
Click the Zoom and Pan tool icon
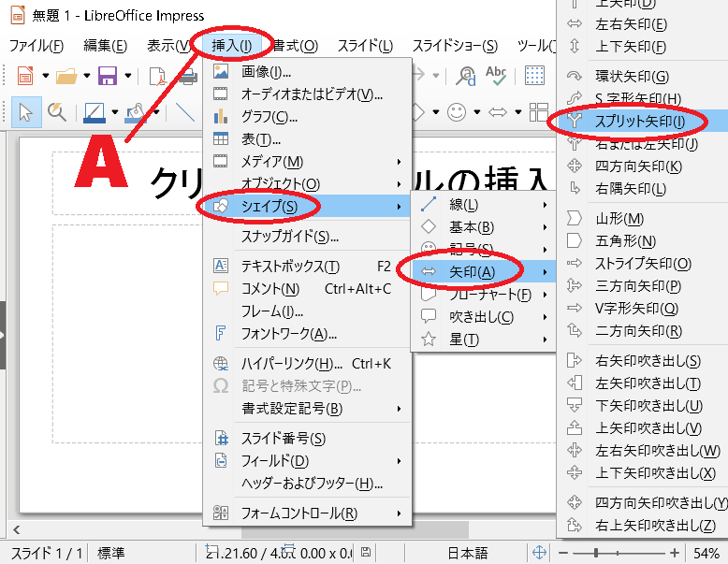pos(57,112)
